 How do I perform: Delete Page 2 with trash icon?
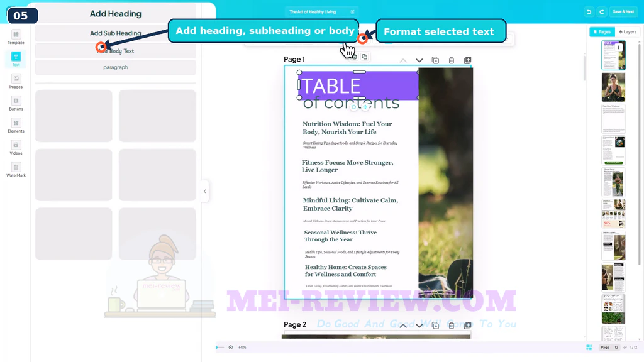tap(452, 326)
